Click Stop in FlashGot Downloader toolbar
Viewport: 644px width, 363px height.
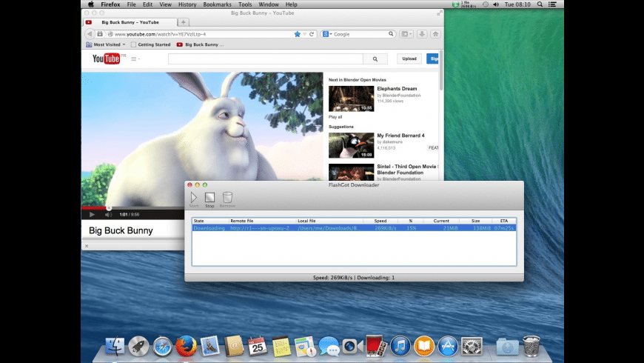(209, 199)
